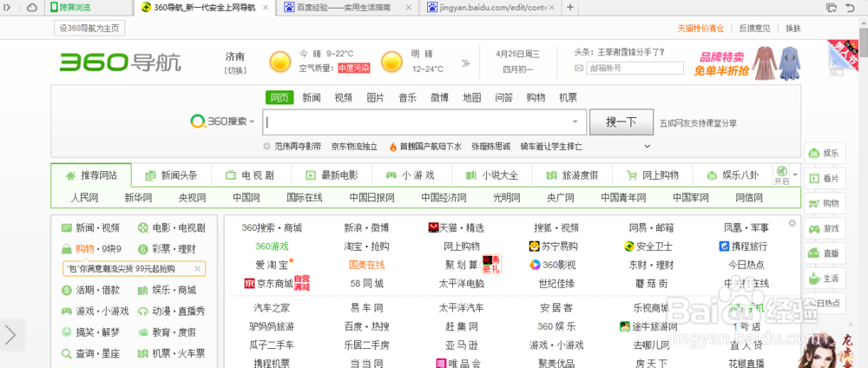
Task: Open 生活 sidebar button
Action: point(825,278)
